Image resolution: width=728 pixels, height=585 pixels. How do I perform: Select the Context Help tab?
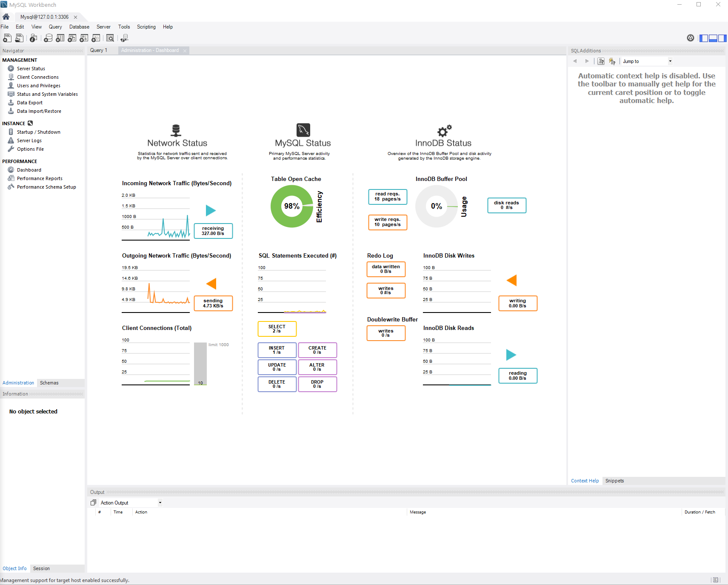tap(585, 481)
